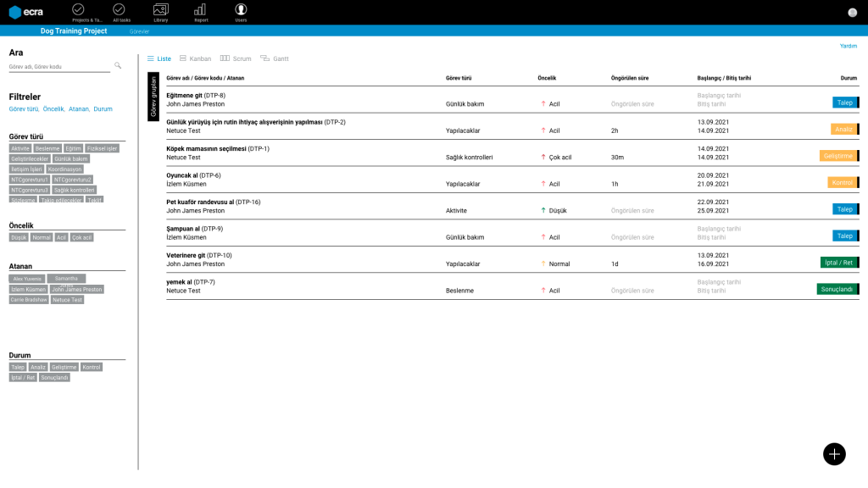Image resolution: width=868 pixels, height=488 pixels.
Task: Open the Library section
Action: (x=160, y=12)
